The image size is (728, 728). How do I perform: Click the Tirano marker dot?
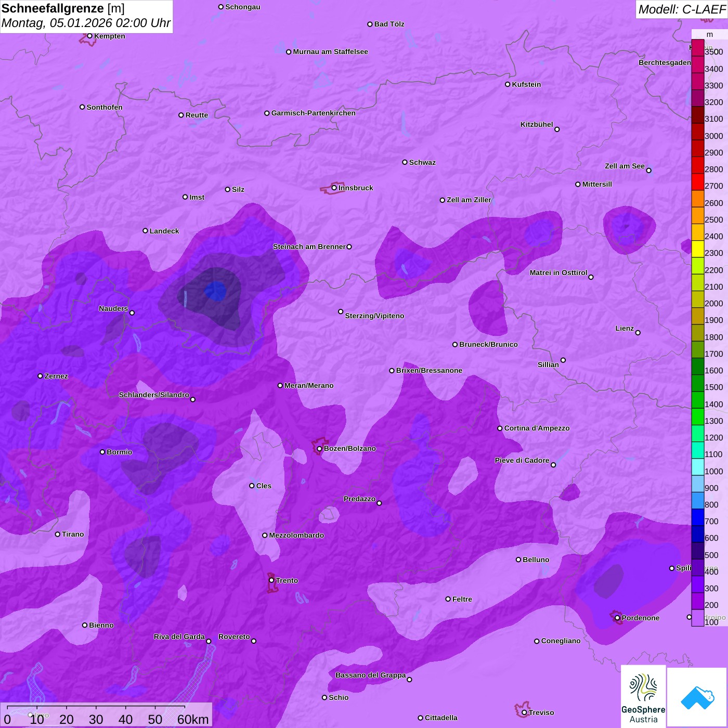coord(58,534)
